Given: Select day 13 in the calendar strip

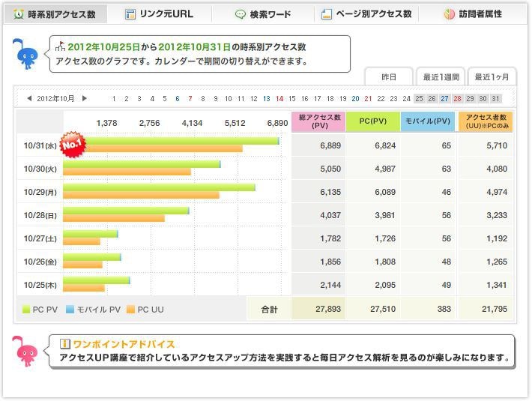Looking at the screenshot, I should (x=266, y=99).
